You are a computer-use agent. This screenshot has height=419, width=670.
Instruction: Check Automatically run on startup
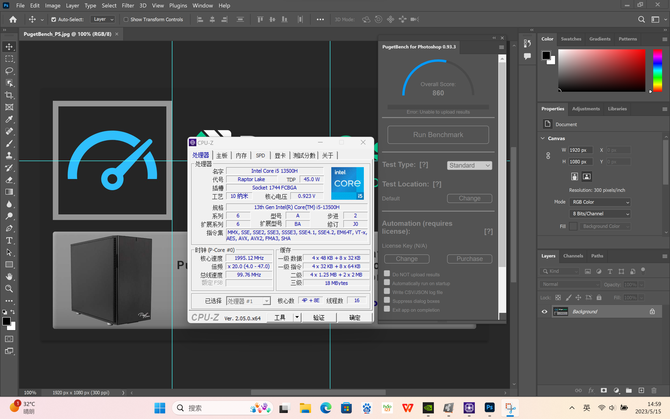pyautogui.click(x=387, y=282)
